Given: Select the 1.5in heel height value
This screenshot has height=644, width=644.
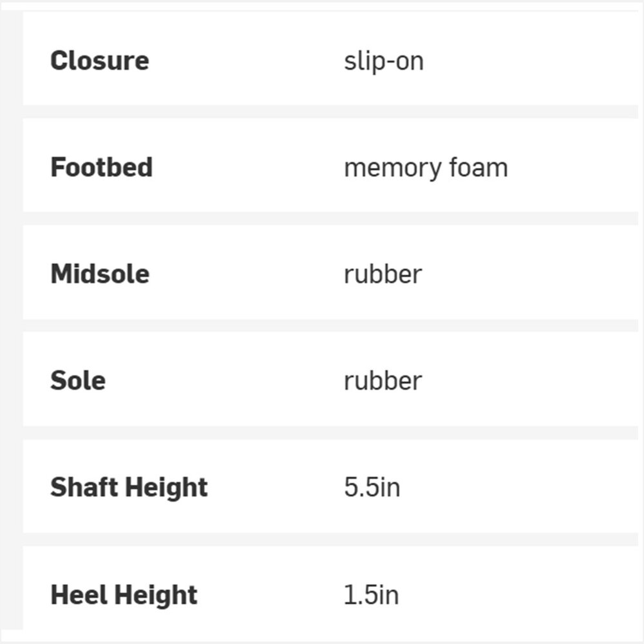Looking at the screenshot, I should coord(371,594).
